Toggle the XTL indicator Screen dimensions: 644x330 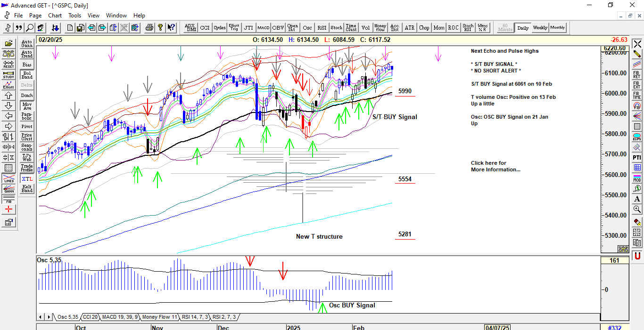[27, 179]
